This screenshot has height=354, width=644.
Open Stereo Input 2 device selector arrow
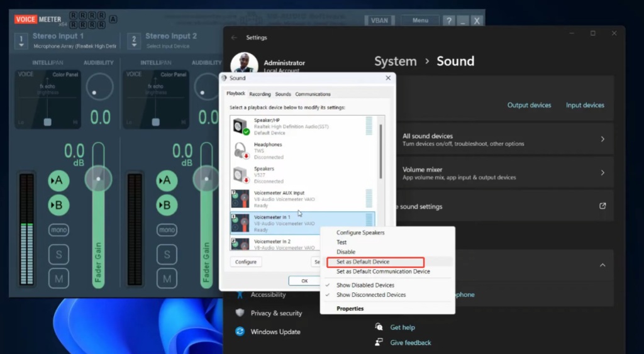point(134,41)
